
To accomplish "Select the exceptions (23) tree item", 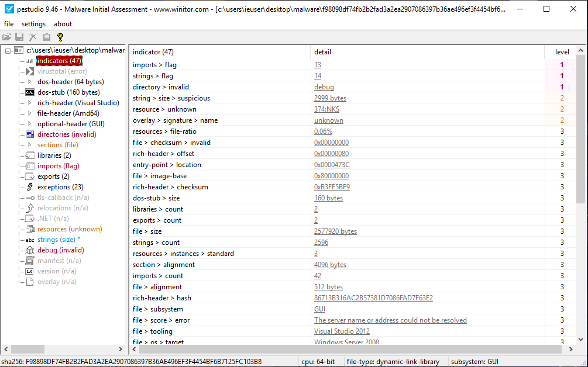I will [x=60, y=186].
